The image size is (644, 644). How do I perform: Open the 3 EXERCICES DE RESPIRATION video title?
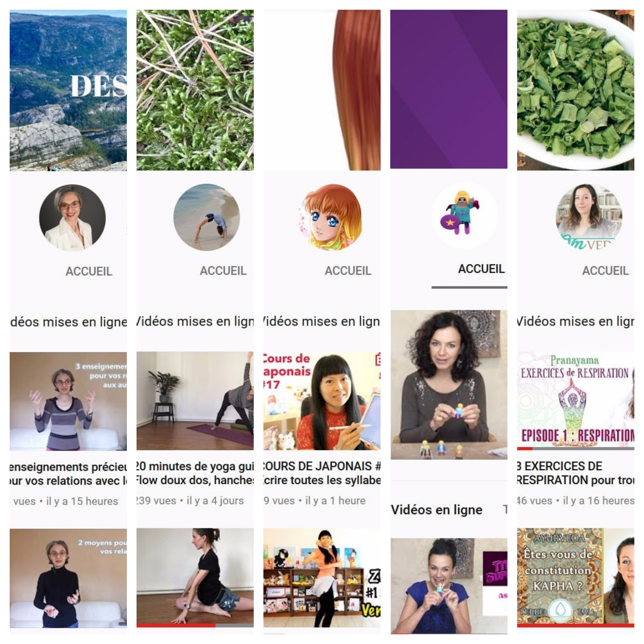[576, 473]
